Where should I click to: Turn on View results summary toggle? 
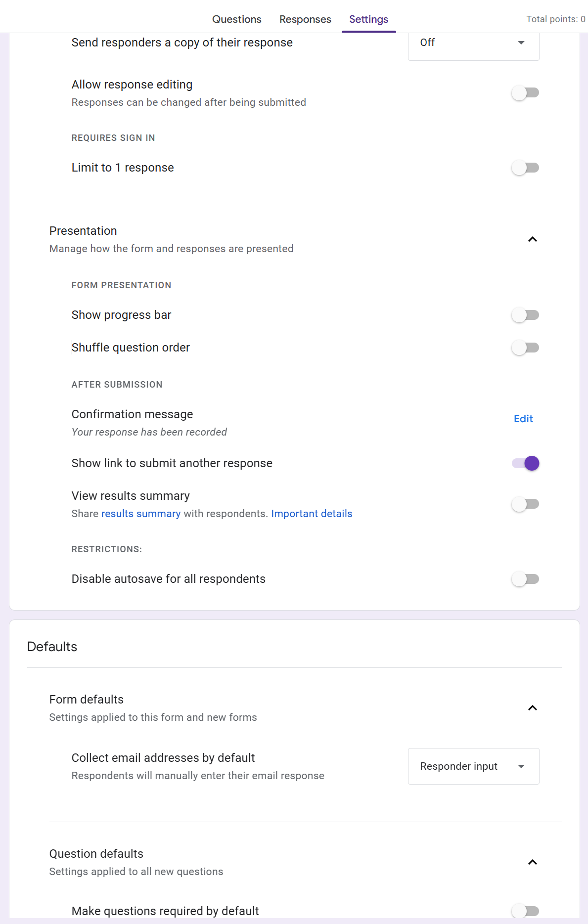(525, 504)
